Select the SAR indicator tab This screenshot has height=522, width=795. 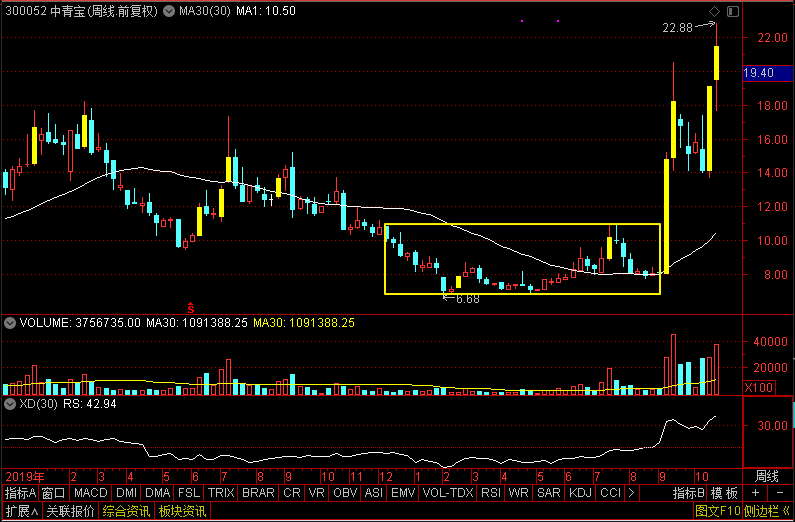click(549, 493)
